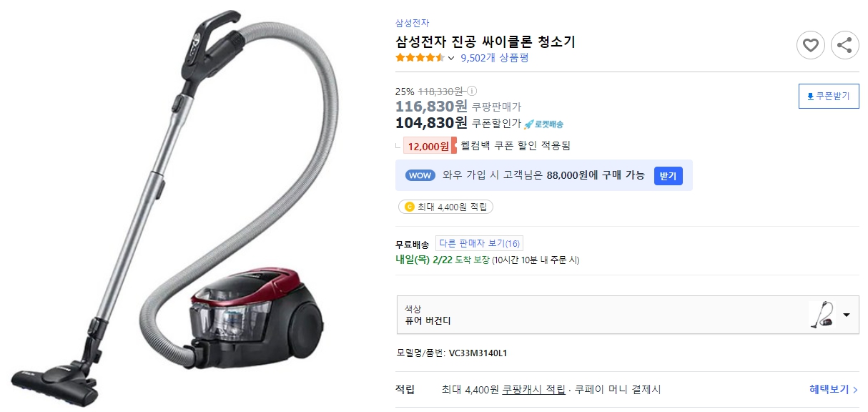Click the 쿠폰받기 coupon button
This screenshot has width=868, height=412.
point(829,96)
